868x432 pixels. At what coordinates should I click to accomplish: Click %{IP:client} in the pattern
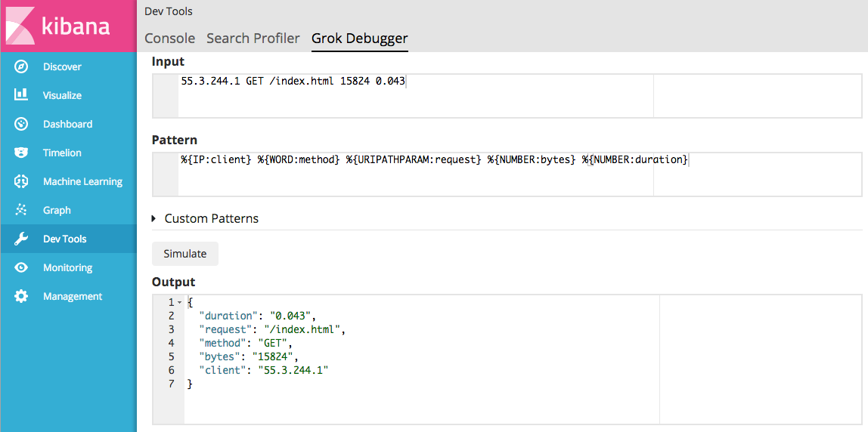[x=216, y=160]
